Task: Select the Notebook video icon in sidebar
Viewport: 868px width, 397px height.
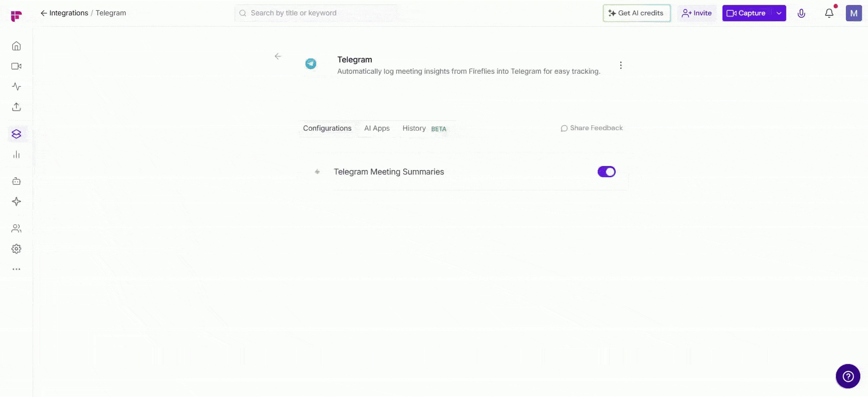Action: 16,66
